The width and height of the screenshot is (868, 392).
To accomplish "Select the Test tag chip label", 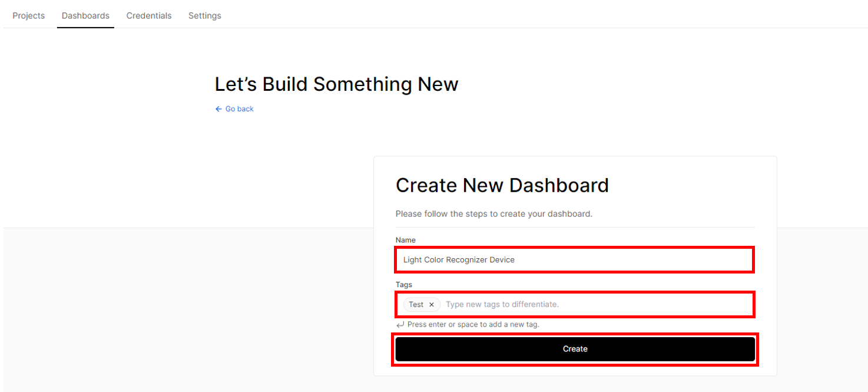I will click(416, 305).
